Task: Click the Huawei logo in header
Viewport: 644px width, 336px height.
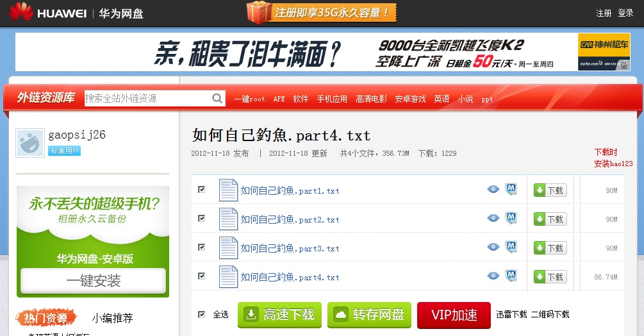Action: tap(48, 12)
